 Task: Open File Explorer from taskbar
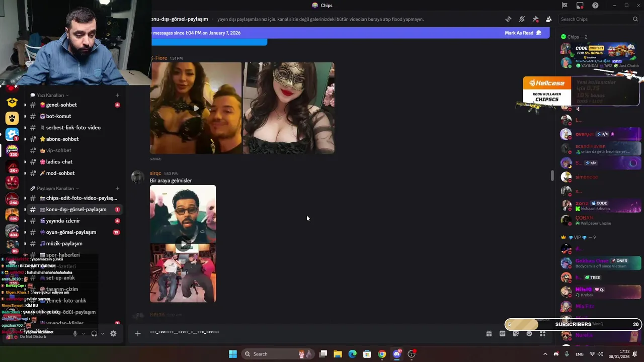pos(338,354)
